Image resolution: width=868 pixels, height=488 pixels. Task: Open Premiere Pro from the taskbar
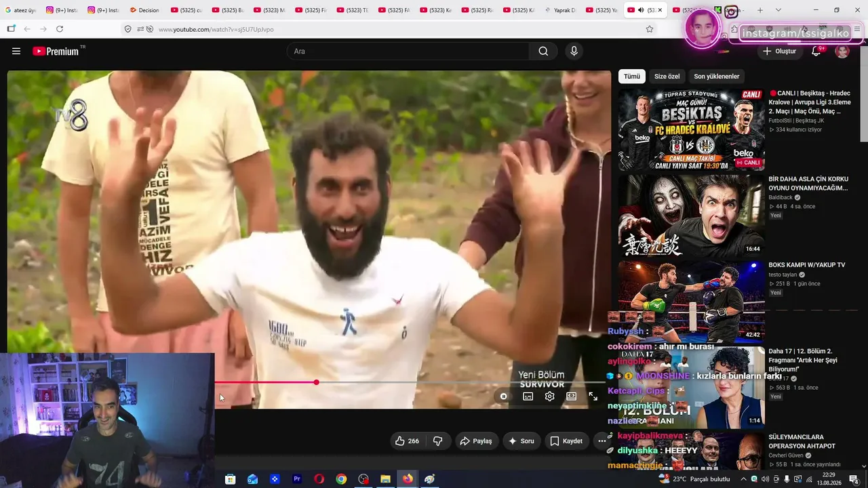(x=297, y=479)
